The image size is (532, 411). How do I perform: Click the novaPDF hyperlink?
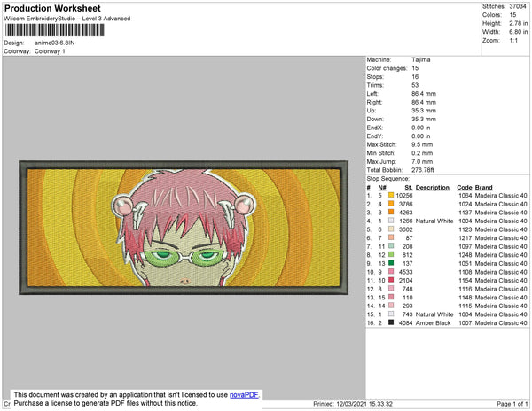coord(244,395)
